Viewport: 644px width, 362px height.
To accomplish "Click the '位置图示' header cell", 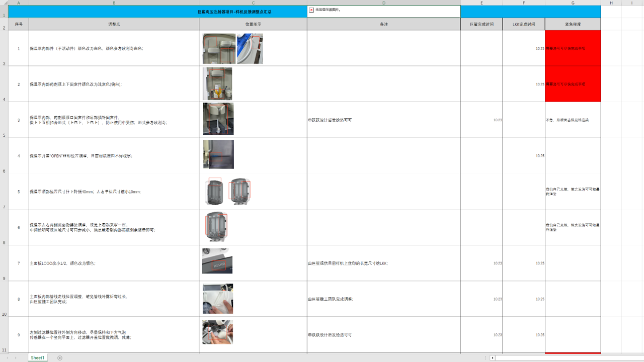I will pos(253,24).
